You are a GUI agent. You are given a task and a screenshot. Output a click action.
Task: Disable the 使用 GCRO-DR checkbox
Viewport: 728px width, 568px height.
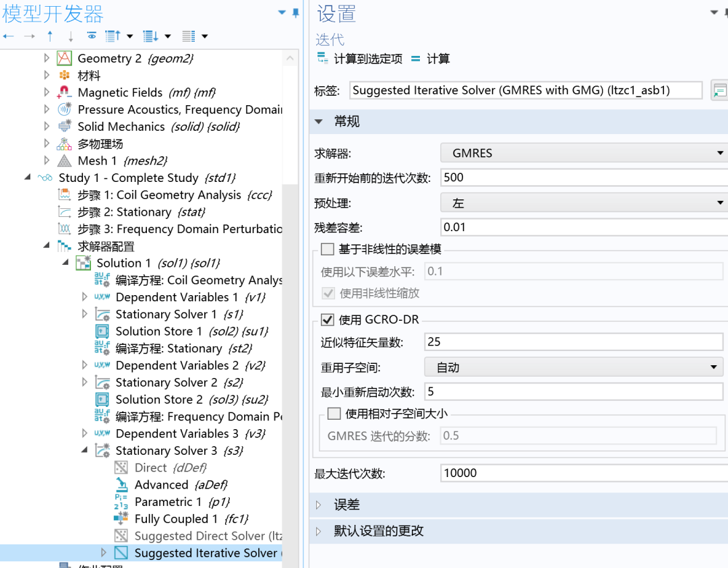(328, 319)
